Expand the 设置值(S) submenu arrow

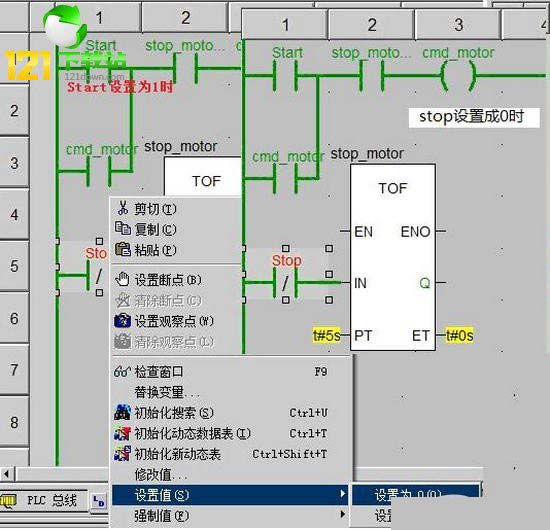(x=342, y=494)
